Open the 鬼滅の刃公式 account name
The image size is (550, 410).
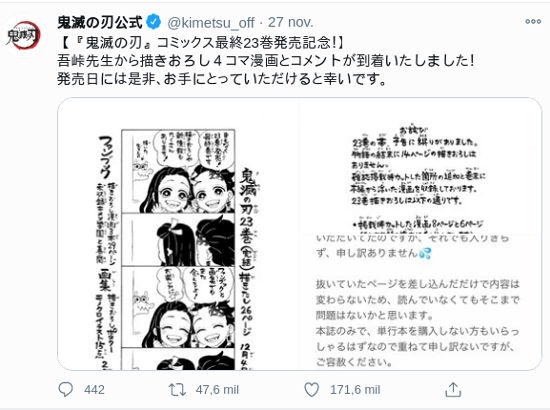click(100, 22)
